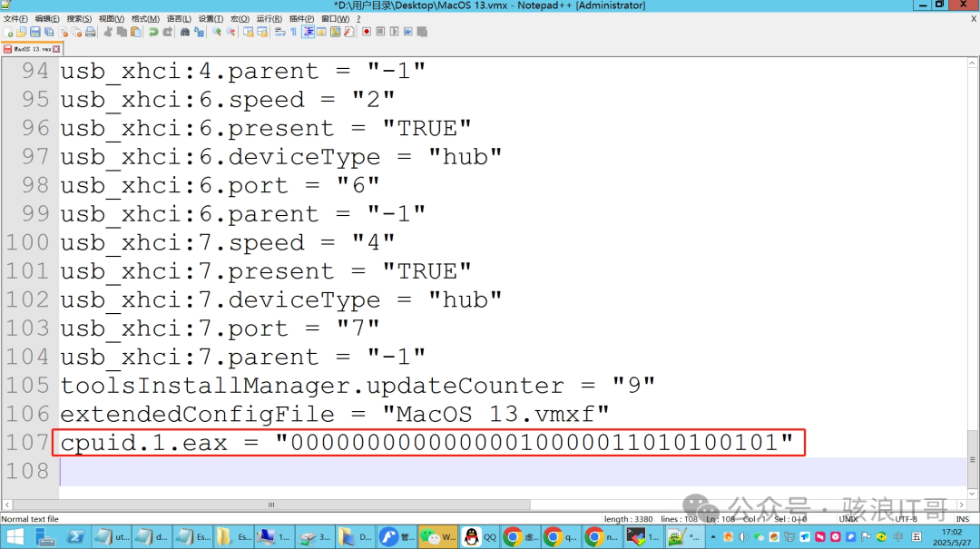Click the User Defined Language icon

click(321, 32)
